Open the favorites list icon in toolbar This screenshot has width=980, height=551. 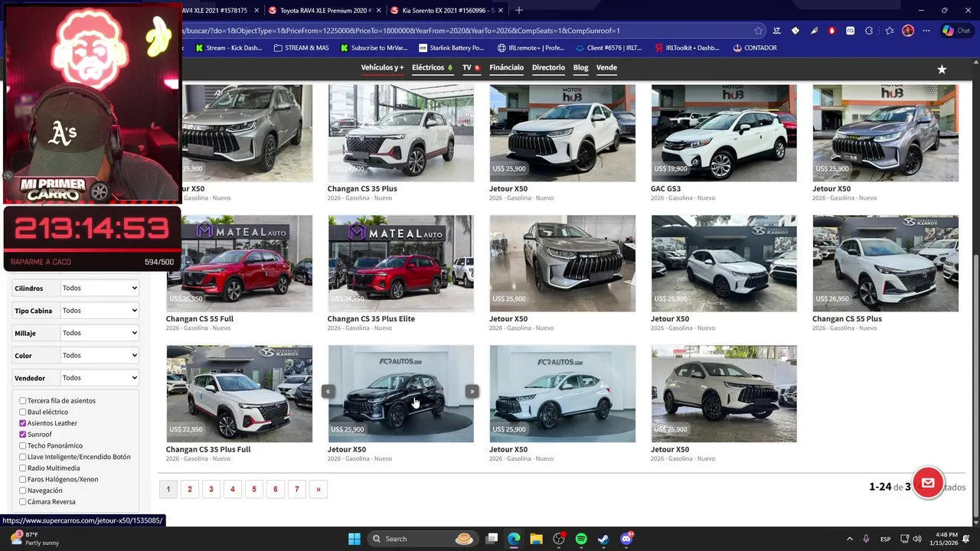[889, 31]
